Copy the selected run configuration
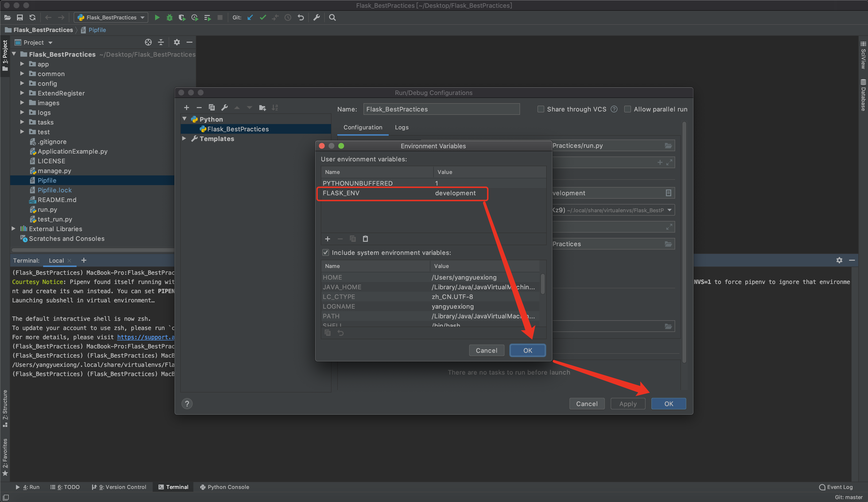The width and height of the screenshot is (868, 502). tap(212, 108)
